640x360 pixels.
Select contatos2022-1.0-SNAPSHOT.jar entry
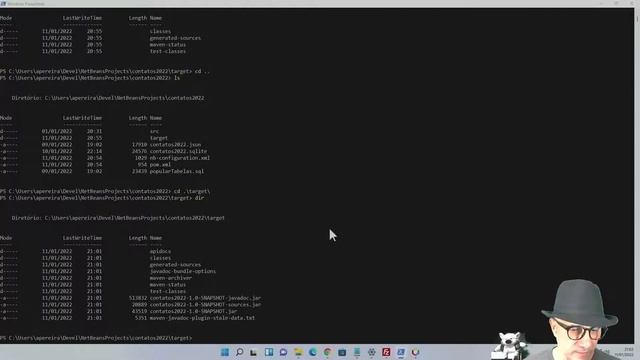tap(193, 311)
